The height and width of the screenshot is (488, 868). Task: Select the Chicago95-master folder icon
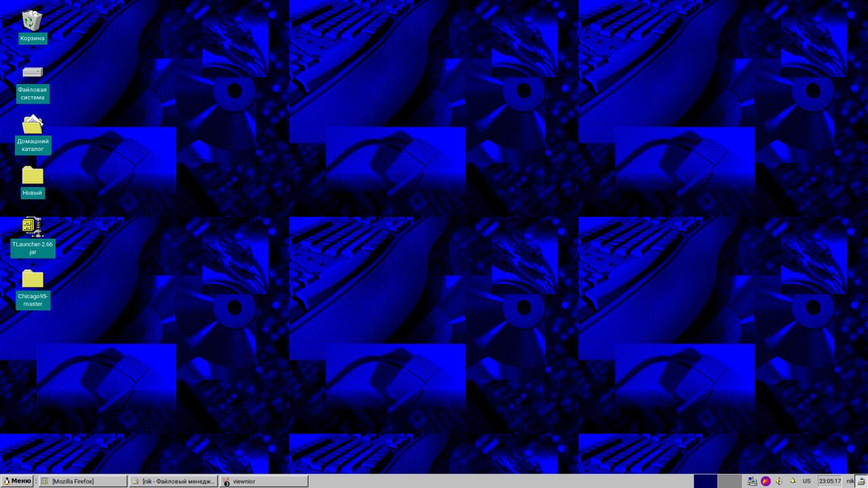33,279
